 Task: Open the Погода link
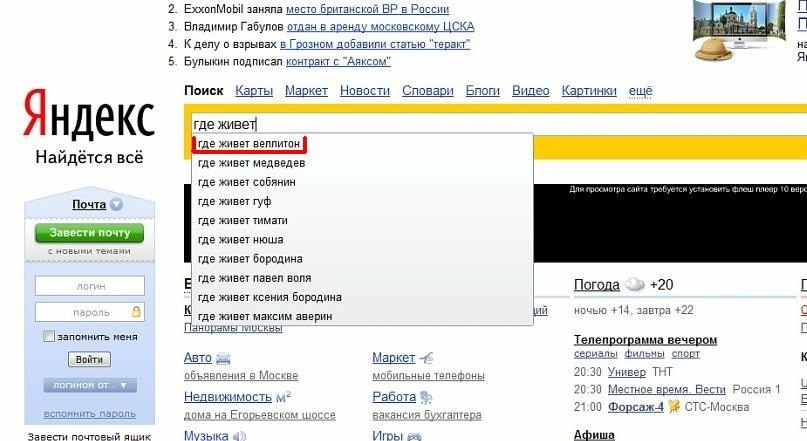(597, 285)
